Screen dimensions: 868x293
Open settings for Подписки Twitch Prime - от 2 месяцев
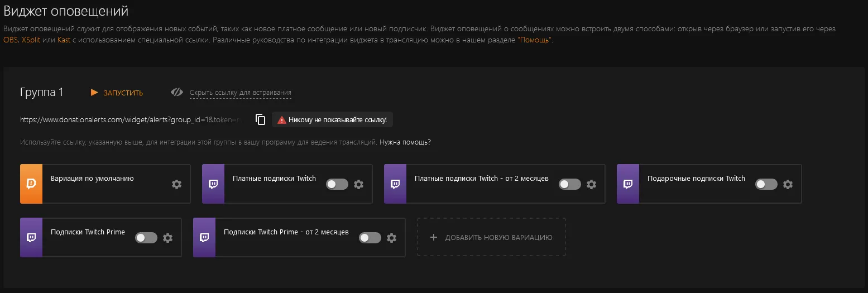coord(392,238)
